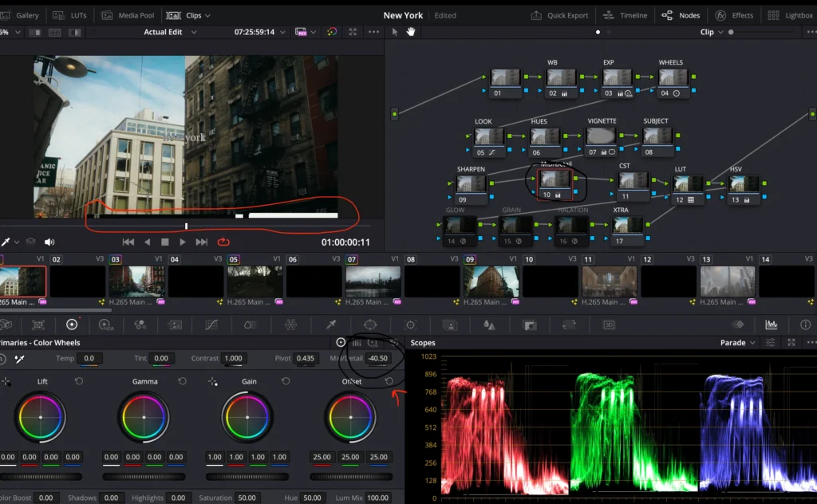The width and height of the screenshot is (817, 504).
Task: Click the Gain color wheel
Action: coord(247,417)
